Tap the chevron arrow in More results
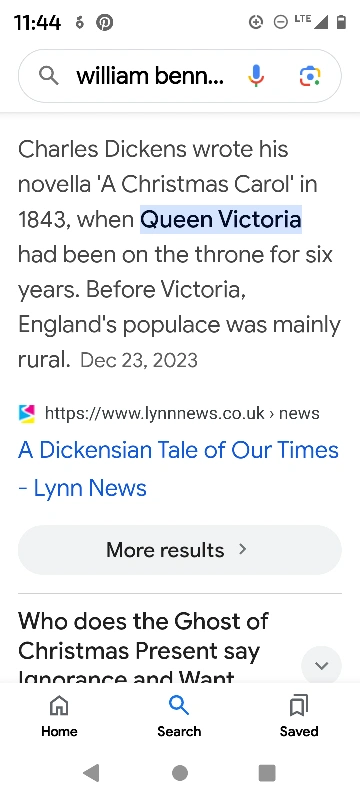Screen dimensions: 360x800 (243, 549)
